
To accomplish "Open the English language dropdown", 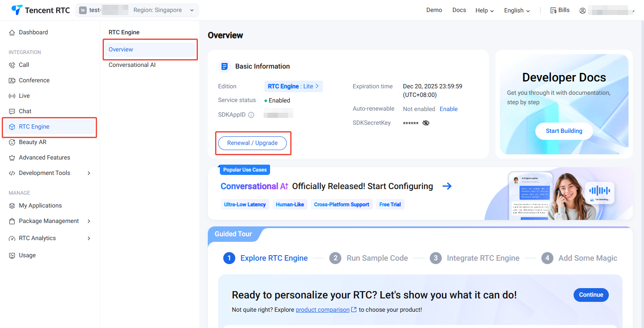I will (x=517, y=11).
